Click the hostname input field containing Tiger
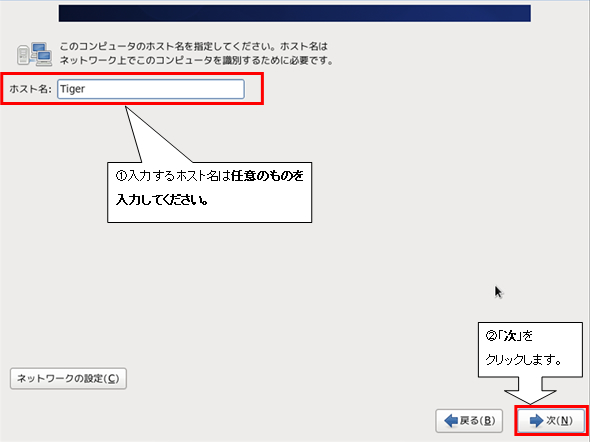Screen dimensions: 590x442 coord(151,89)
